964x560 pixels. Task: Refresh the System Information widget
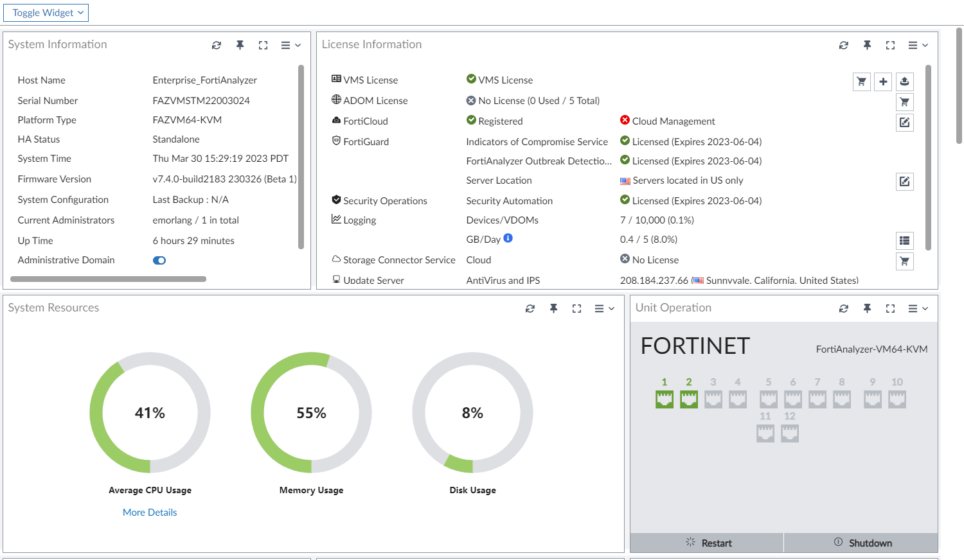(217, 45)
